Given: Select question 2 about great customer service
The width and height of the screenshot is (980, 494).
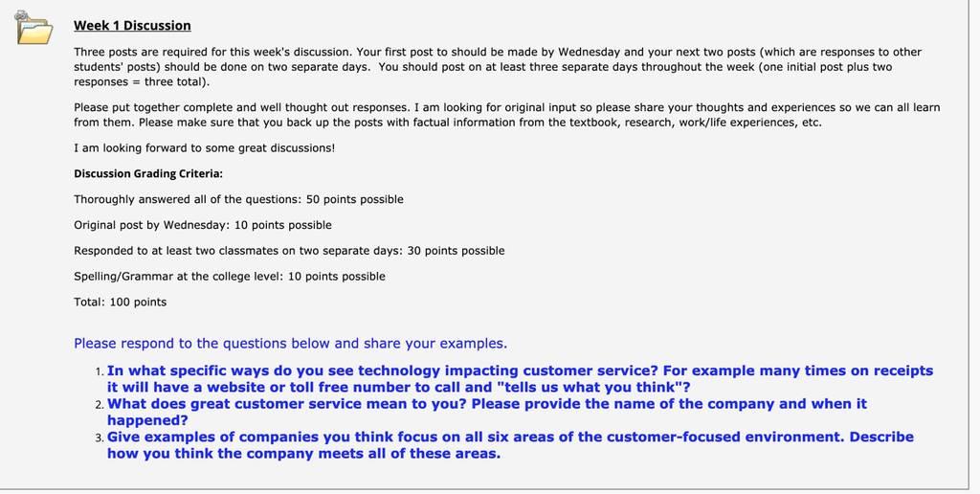Looking at the screenshot, I should point(487,412).
